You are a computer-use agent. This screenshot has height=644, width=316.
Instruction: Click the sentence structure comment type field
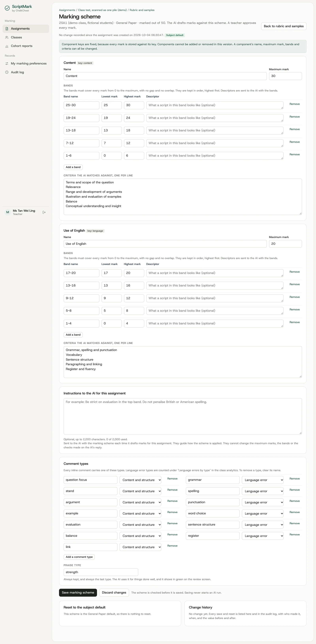(213, 525)
